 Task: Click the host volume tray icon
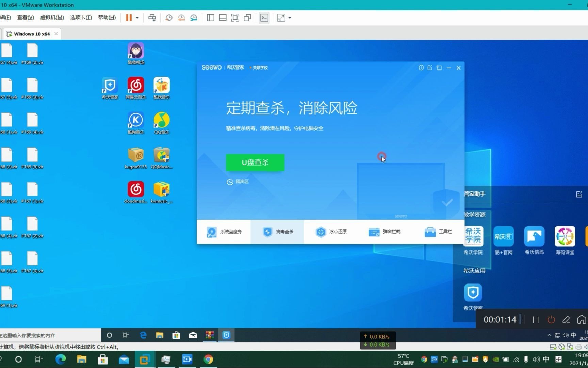coord(536,359)
